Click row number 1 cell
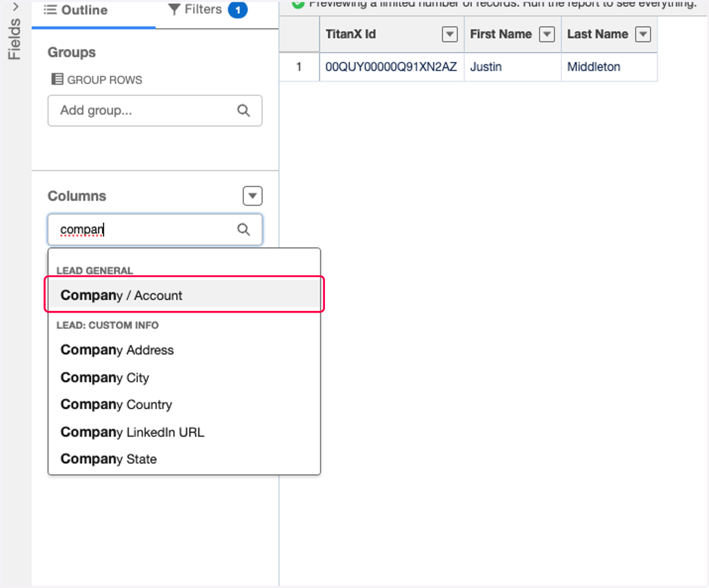 pos(300,67)
